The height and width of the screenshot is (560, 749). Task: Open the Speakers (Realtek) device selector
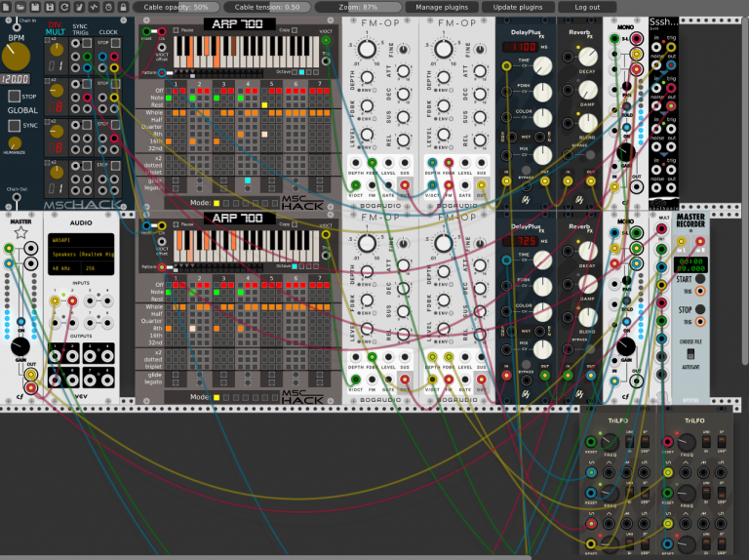pyautogui.click(x=81, y=255)
